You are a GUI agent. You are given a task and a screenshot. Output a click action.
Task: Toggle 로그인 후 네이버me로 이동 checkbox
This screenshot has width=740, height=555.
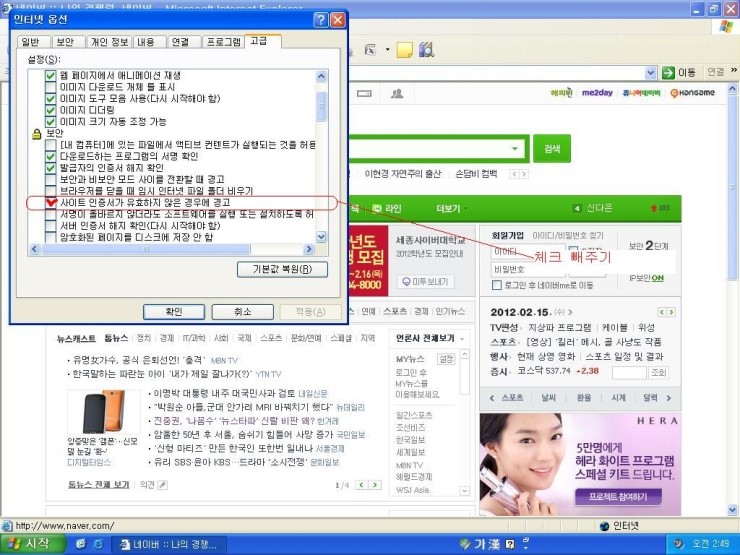(x=496, y=285)
